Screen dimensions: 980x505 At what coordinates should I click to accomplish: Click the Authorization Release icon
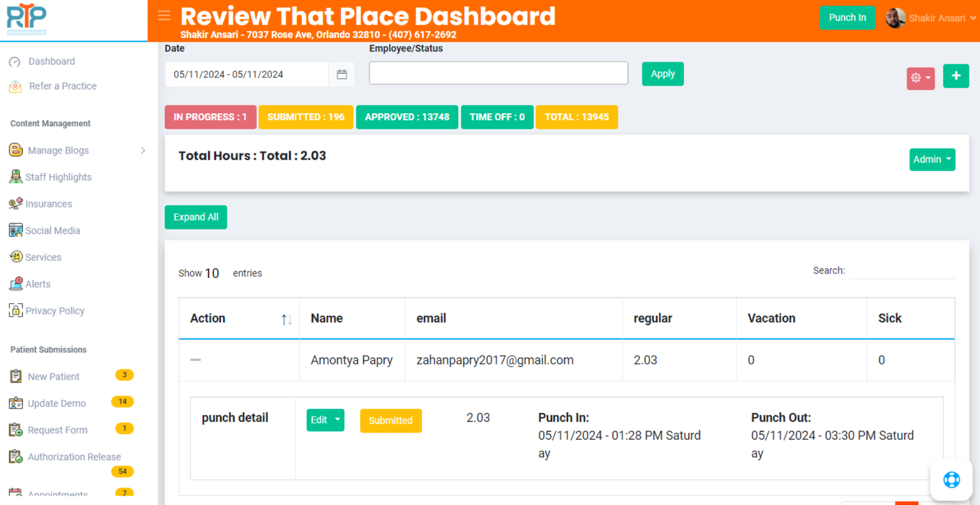16,457
